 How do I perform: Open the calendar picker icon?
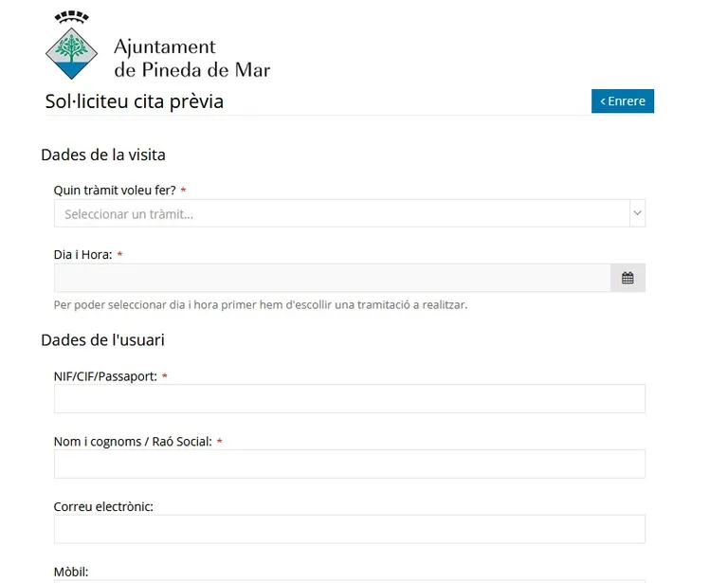pos(628,278)
